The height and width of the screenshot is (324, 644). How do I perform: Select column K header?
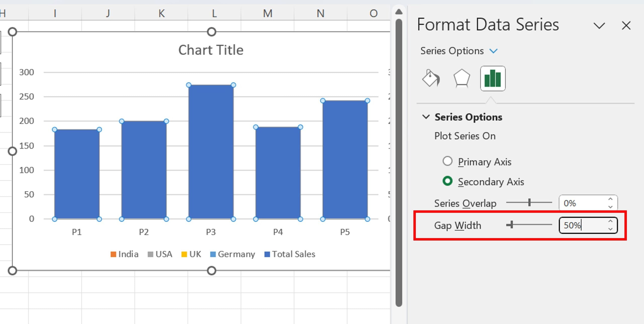(x=161, y=13)
